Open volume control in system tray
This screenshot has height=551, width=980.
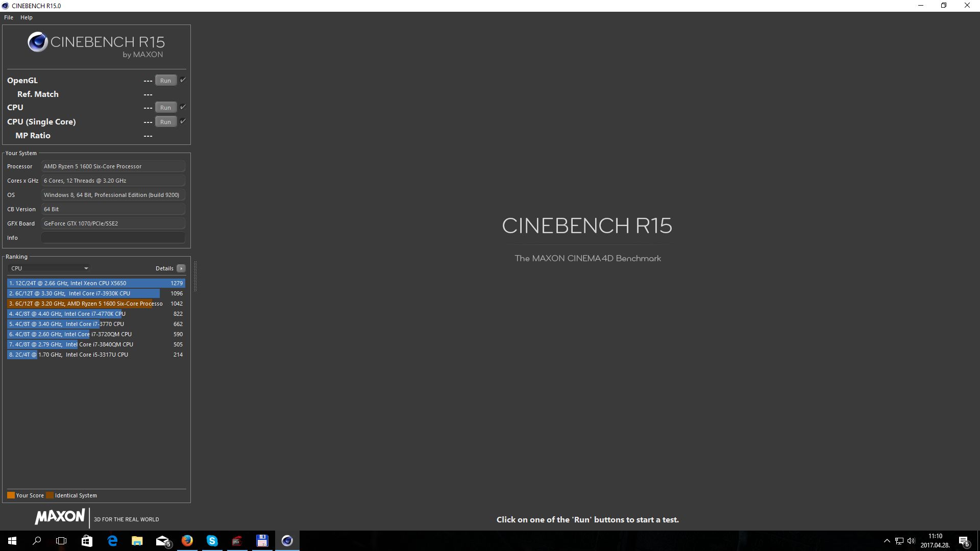point(912,541)
